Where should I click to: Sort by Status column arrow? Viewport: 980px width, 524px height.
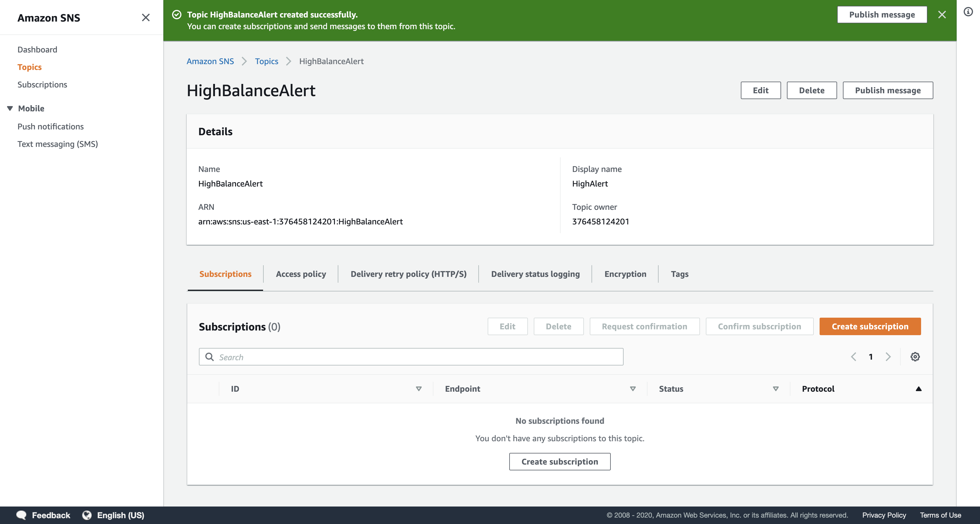[775, 388]
